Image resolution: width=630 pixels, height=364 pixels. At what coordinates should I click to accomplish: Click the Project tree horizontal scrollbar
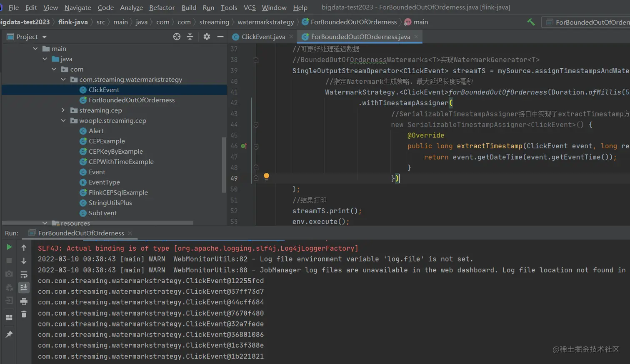coord(98,223)
